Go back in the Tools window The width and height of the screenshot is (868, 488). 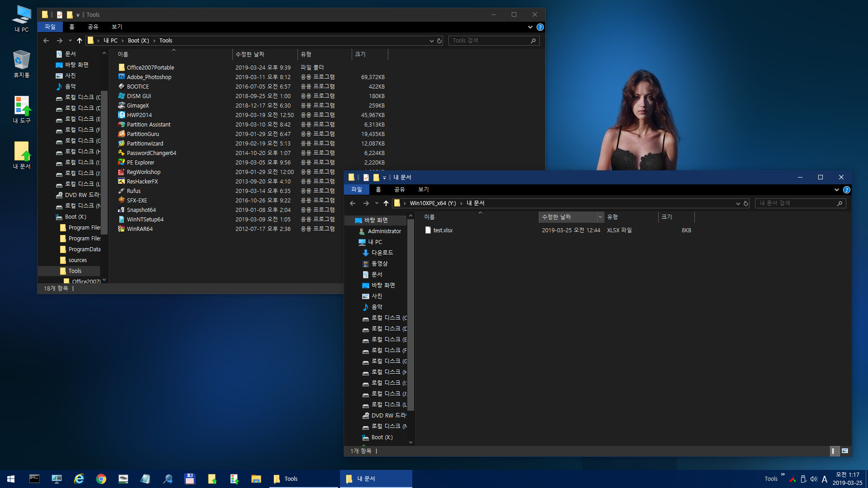46,41
